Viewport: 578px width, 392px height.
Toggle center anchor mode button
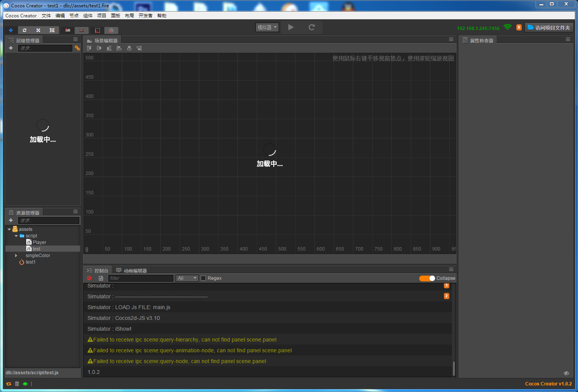82,30
